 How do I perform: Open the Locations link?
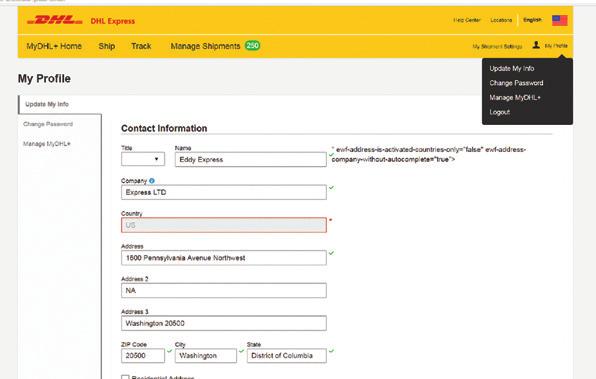[x=501, y=20]
